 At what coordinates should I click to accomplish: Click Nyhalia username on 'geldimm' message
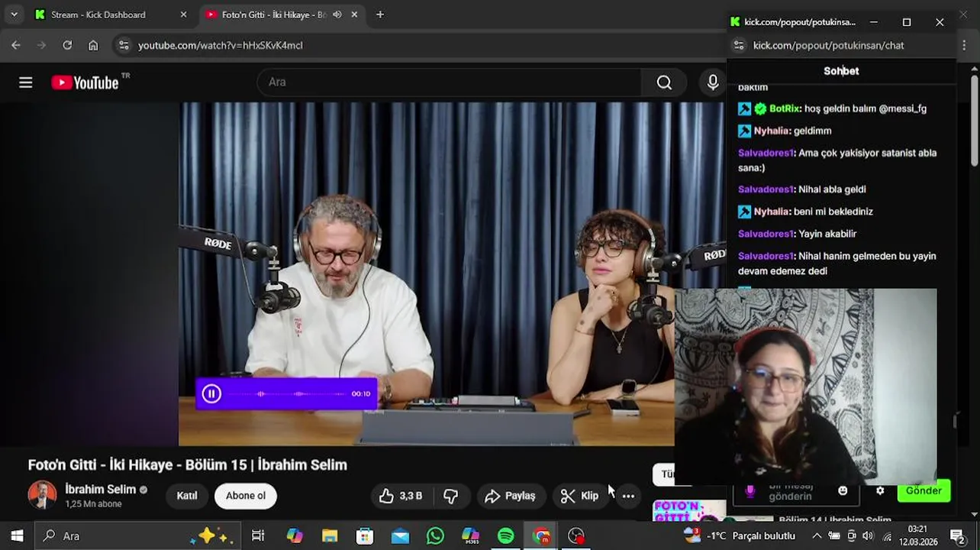771,131
